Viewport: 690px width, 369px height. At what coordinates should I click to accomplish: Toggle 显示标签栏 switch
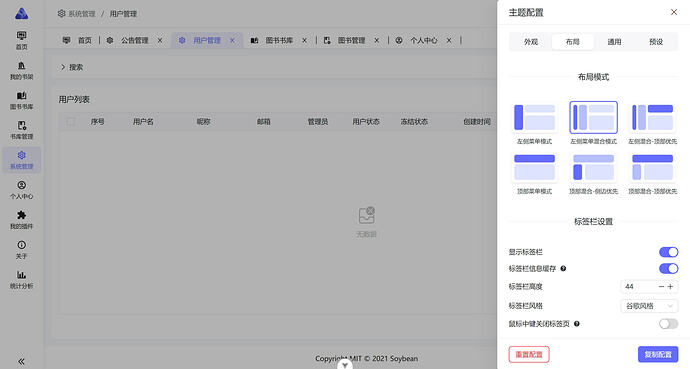click(x=668, y=252)
